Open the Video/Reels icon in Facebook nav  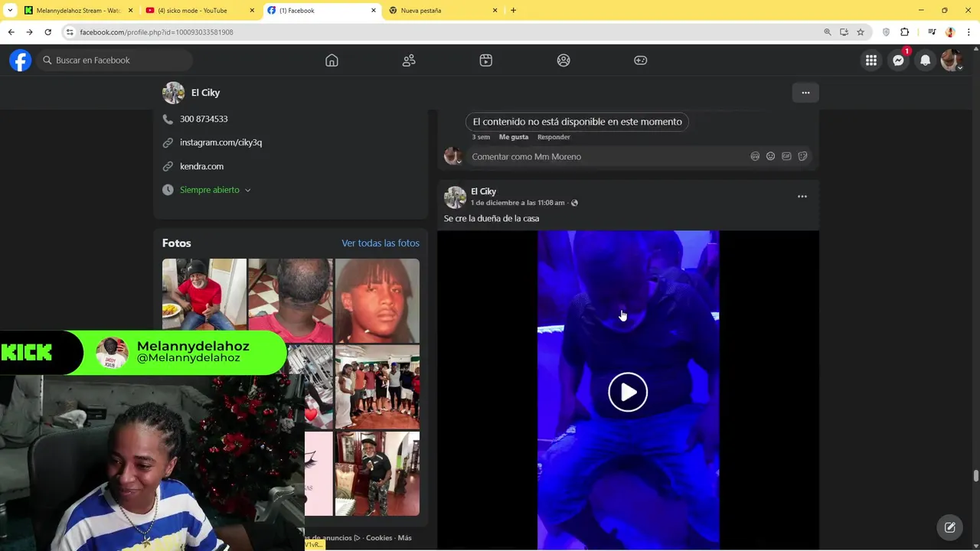tap(486, 60)
